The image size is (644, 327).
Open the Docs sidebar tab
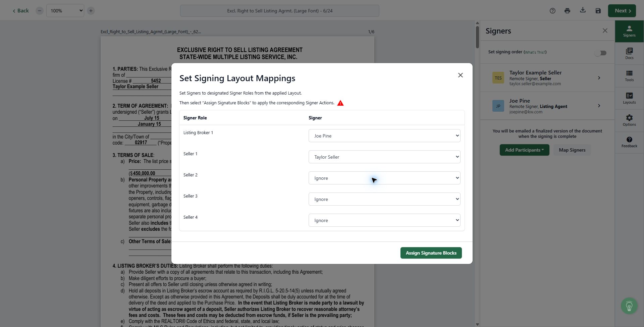629,53
